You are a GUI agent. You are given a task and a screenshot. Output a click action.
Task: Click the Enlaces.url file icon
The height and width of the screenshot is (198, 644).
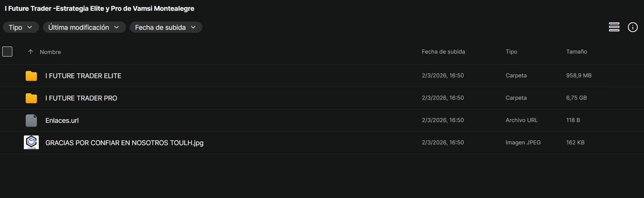tap(31, 121)
